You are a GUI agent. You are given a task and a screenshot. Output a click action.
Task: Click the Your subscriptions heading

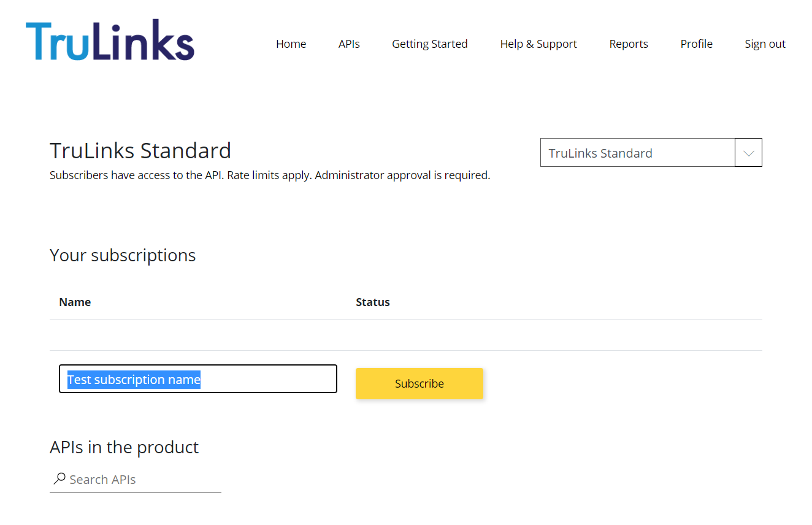(123, 255)
